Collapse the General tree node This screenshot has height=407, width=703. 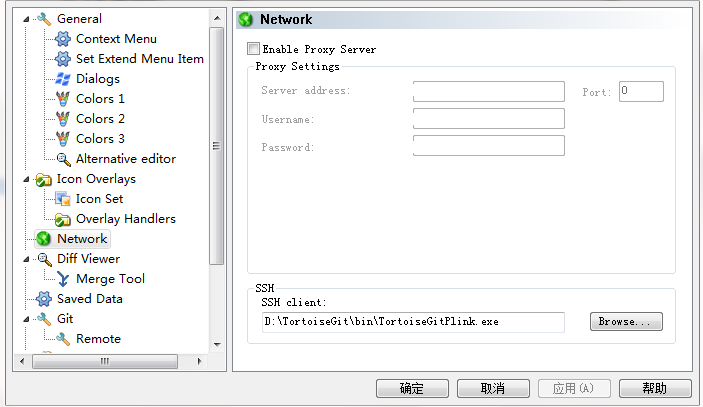(x=26, y=19)
